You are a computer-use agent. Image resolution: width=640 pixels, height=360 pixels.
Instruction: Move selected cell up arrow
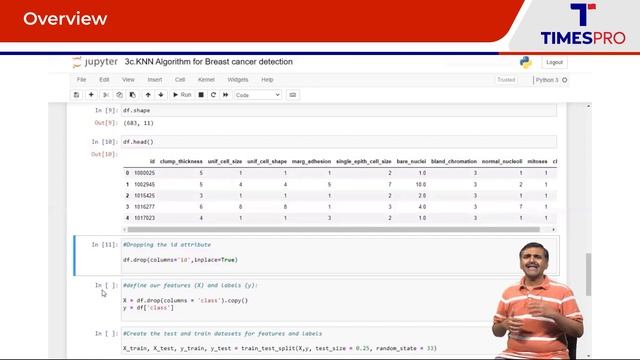148,95
